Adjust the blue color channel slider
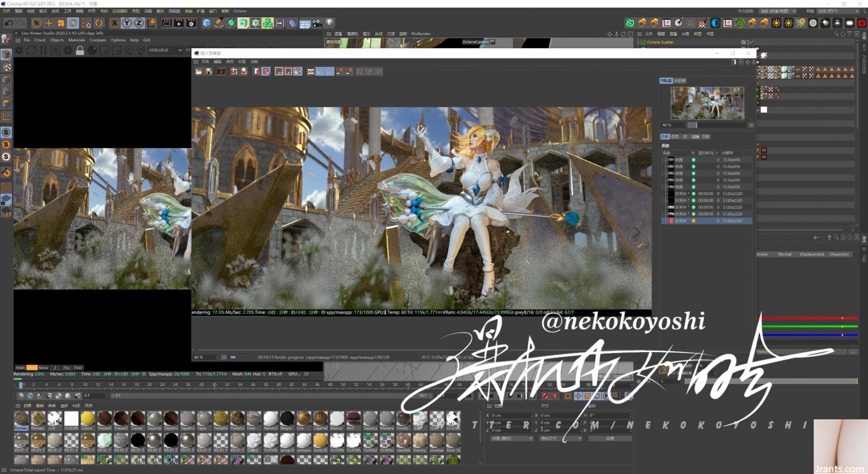The height and width of the screenshot is (474, 868). [810, 335]
